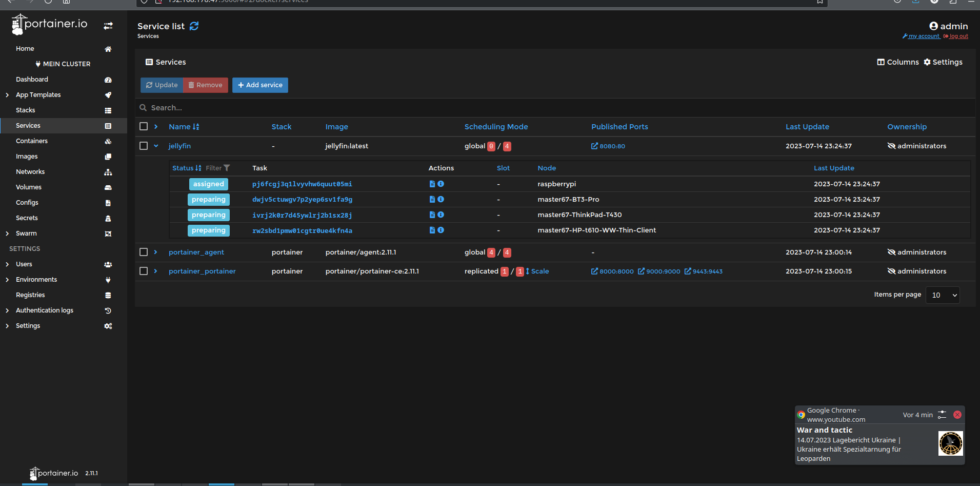View logs icon for task rw2sbd1pmw01cgtr0ue4kfn4a
Screen dimensions: 980x486
point(432,230)
